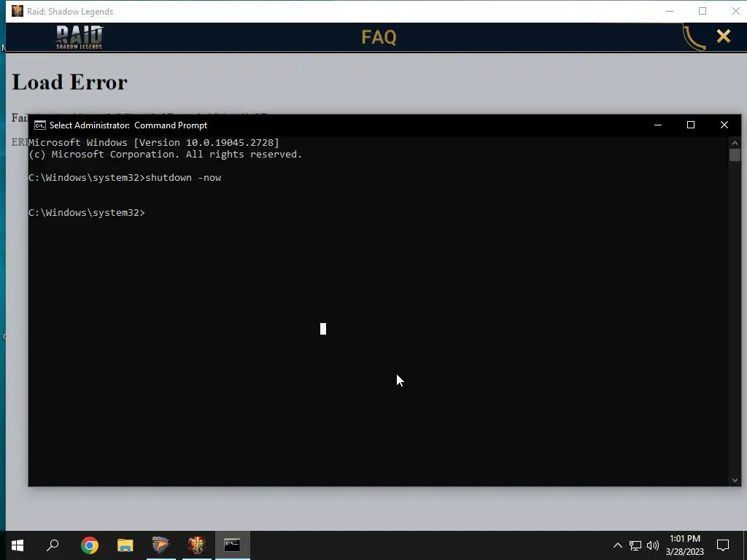Click the Command Prompt title bar icon
747x560 pixels.
40,125
